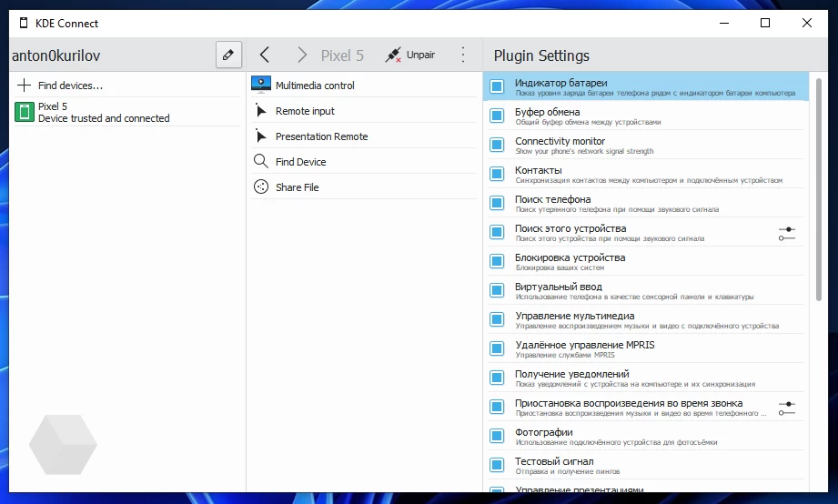The image size is (838, 504).
Task: Open settings for Приостановка воспроизведения plugin
Action: click(x=787, y=408)
